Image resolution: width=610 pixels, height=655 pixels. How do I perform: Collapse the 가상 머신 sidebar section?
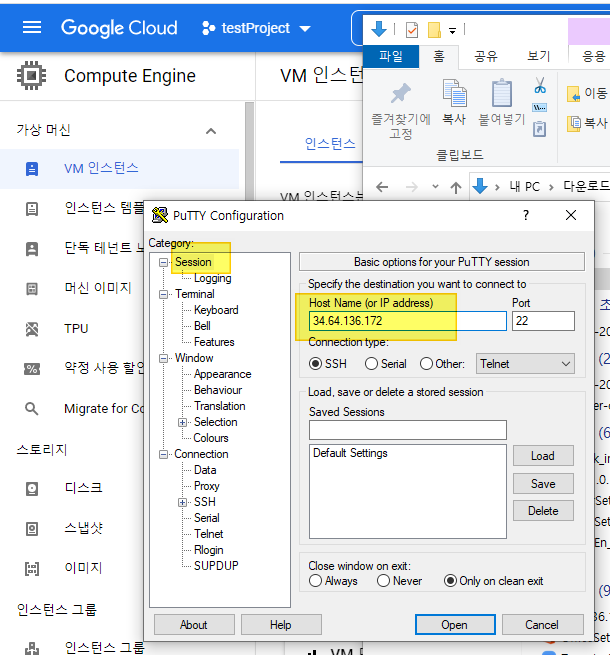pos(211,131)
